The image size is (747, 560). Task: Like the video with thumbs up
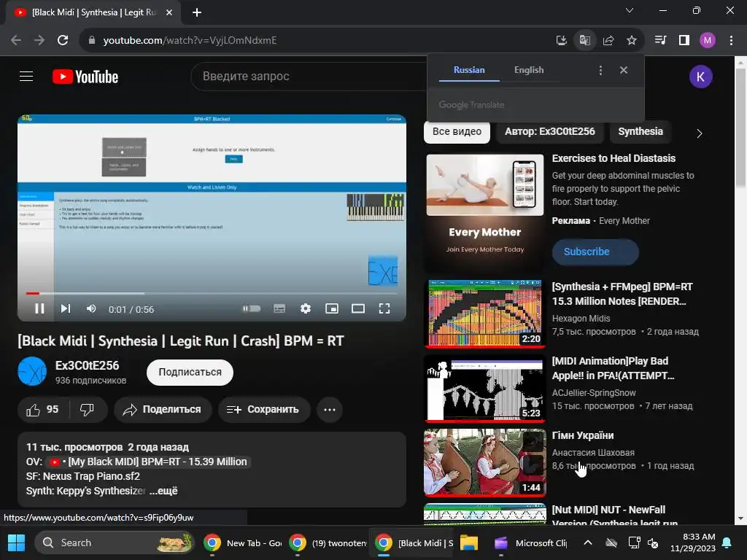click(43, 410)
